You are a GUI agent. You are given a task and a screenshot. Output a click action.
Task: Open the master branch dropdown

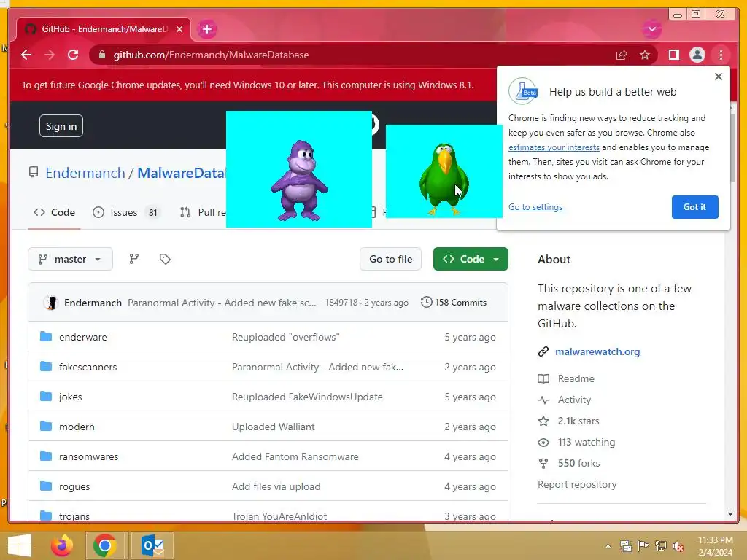(x=71, y=259)
